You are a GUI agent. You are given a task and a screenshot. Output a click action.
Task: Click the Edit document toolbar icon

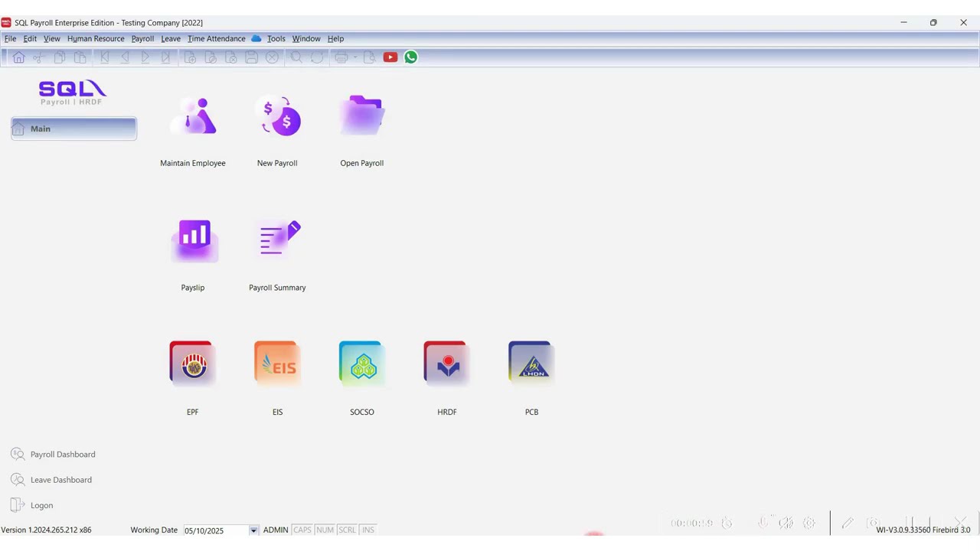(x=211, y=57)
